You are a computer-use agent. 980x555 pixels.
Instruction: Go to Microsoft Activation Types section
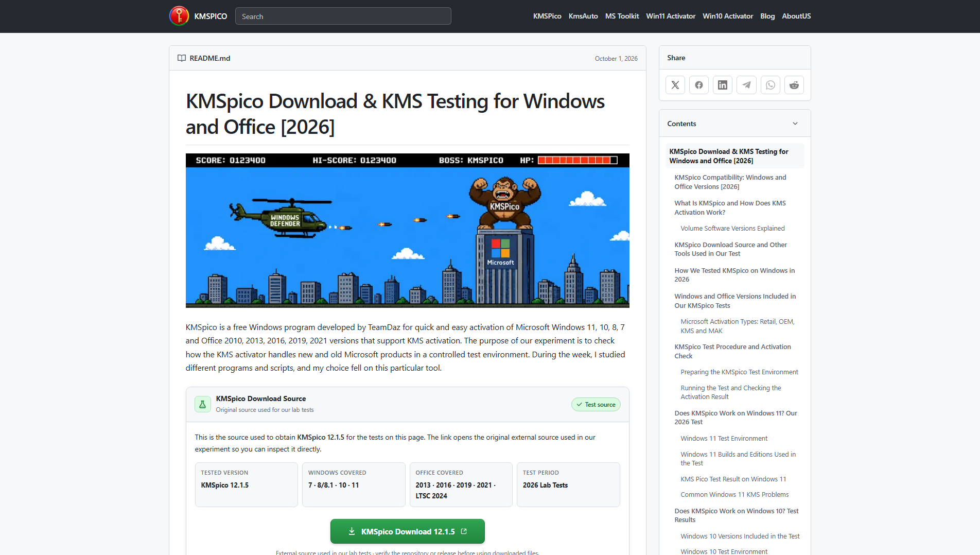tap(738, 326)
